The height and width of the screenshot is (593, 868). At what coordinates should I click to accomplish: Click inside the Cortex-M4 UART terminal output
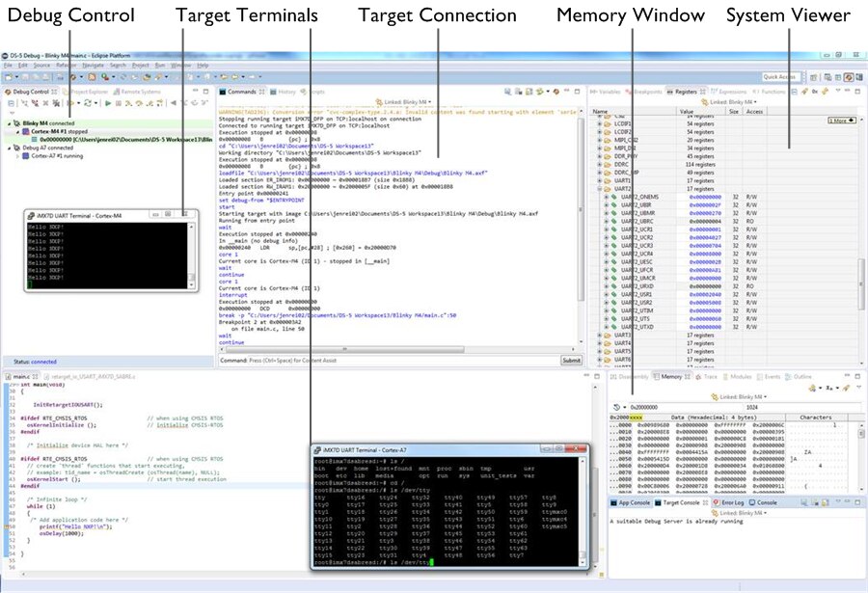tap(108, 255)
